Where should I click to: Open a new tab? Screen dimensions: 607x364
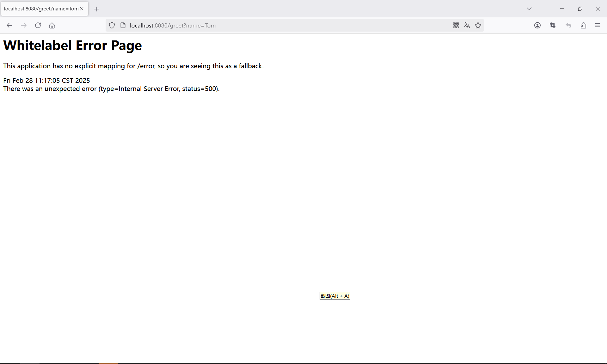pos(96,9)
